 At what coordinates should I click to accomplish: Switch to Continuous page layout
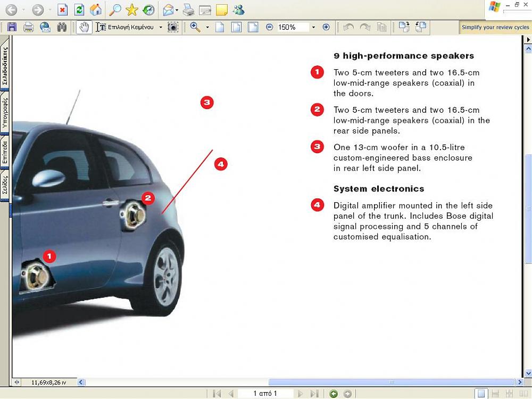pyautogui.click(x=495, y=394)
